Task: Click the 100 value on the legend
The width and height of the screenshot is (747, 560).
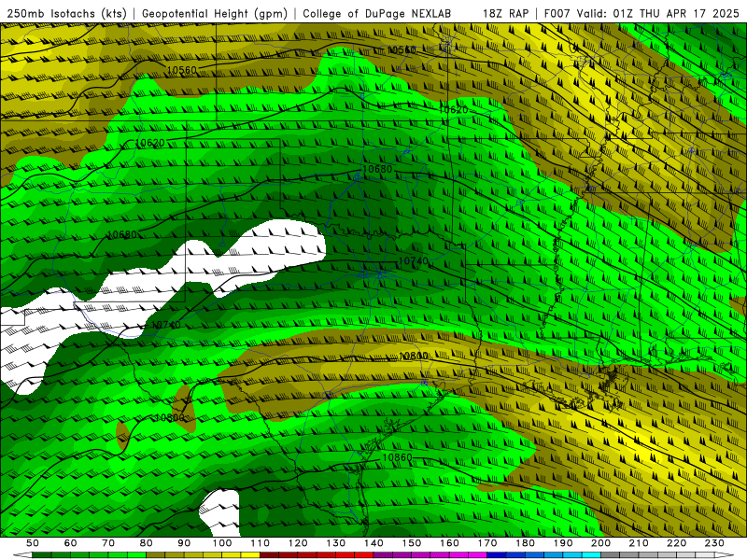Action: pos(222,543)
